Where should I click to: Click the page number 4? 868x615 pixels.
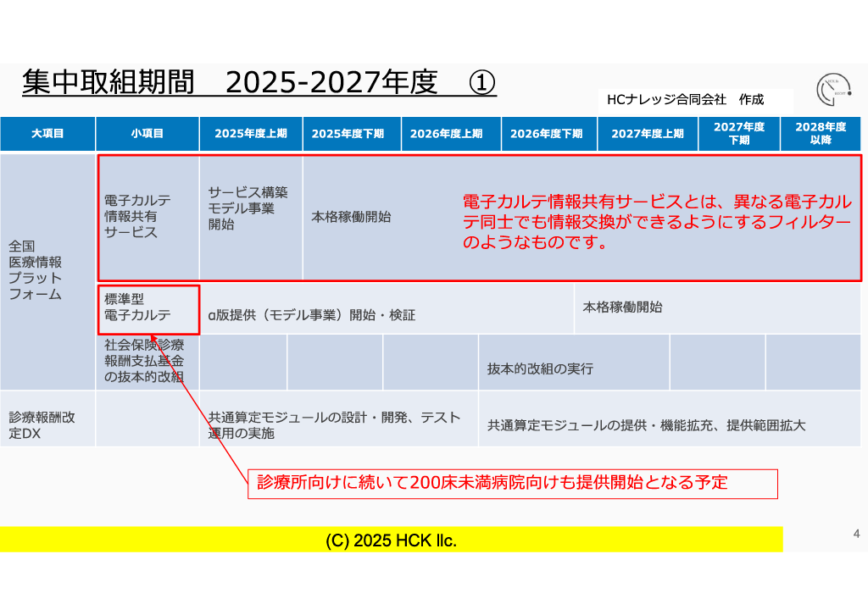click(856, 534)
